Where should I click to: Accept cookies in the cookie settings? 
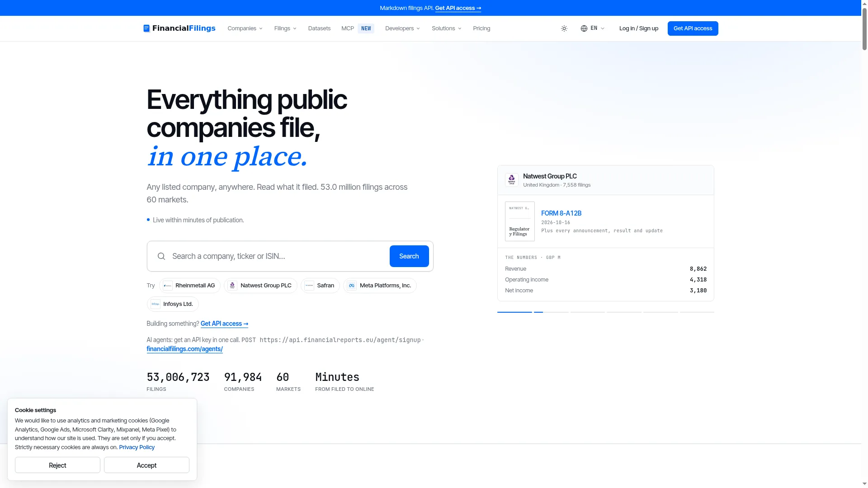coord(146,465)
